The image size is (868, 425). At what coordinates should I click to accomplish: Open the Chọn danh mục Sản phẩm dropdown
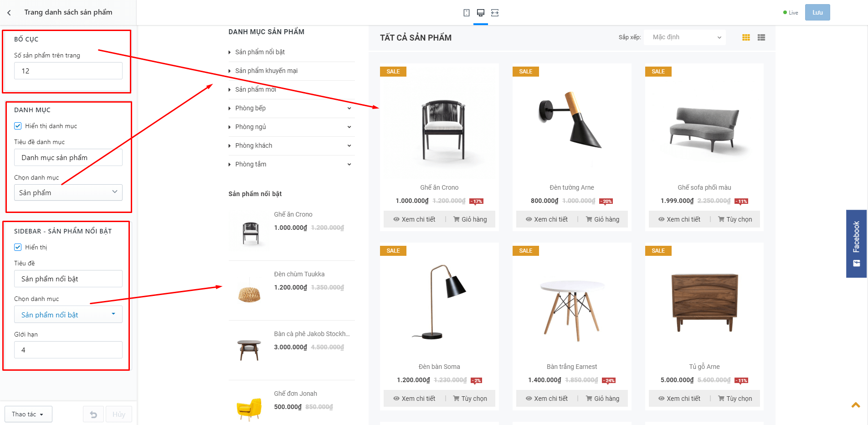click(68, 192)
